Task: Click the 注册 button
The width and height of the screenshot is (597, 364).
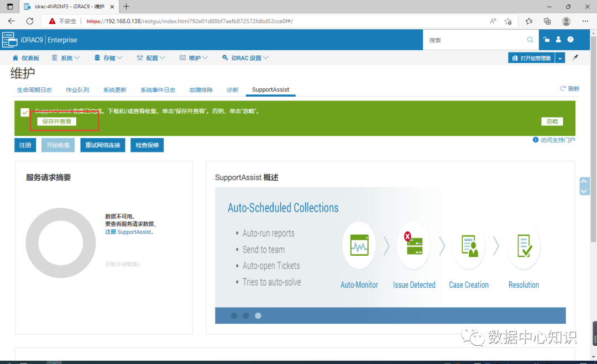Action: point(25,145)
